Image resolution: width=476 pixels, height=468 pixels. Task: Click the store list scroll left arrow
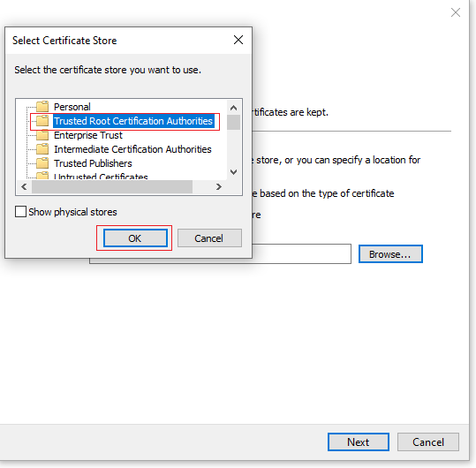(x=24, y=186)
